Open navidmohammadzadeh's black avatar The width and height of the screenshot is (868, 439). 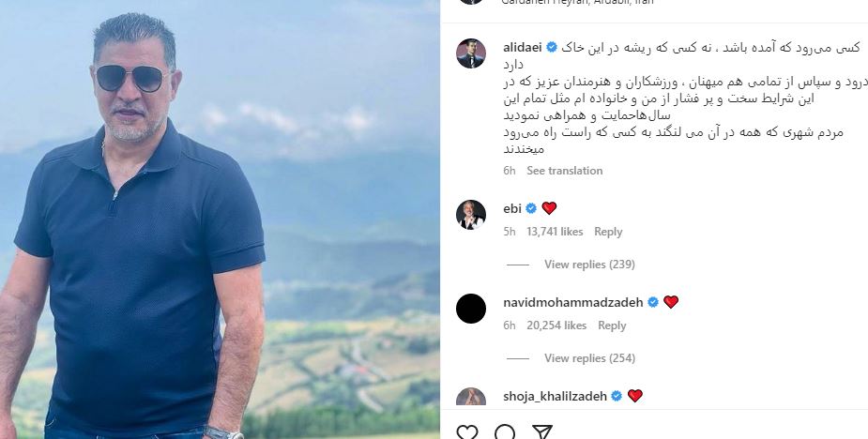[470, 309]
